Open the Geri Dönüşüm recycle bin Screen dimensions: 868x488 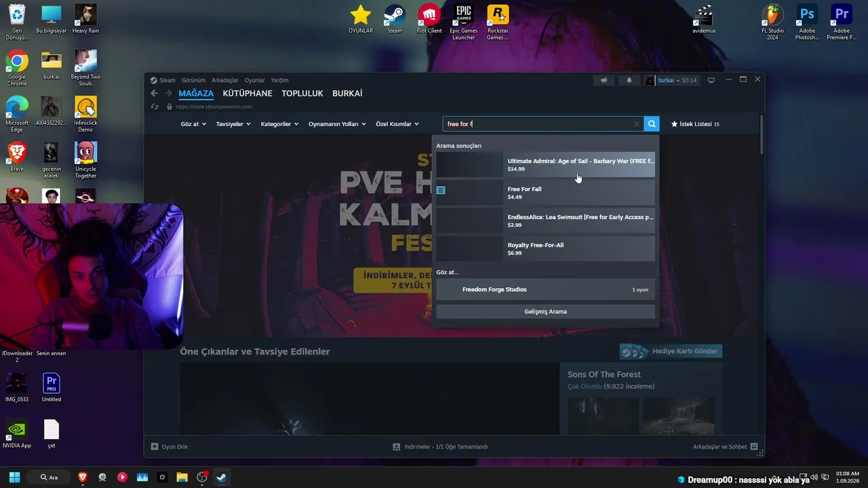tap(17, 22)
